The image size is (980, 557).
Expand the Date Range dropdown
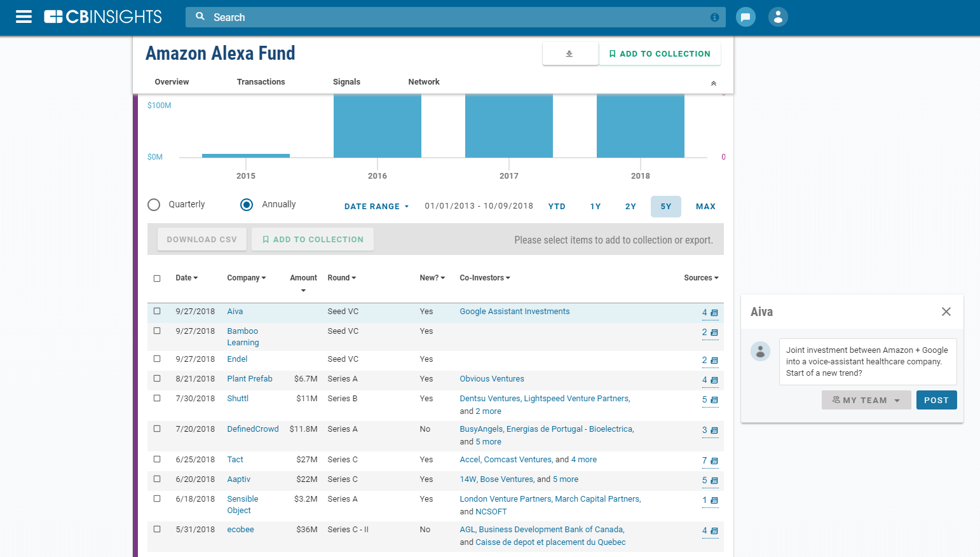coord(376,207)
